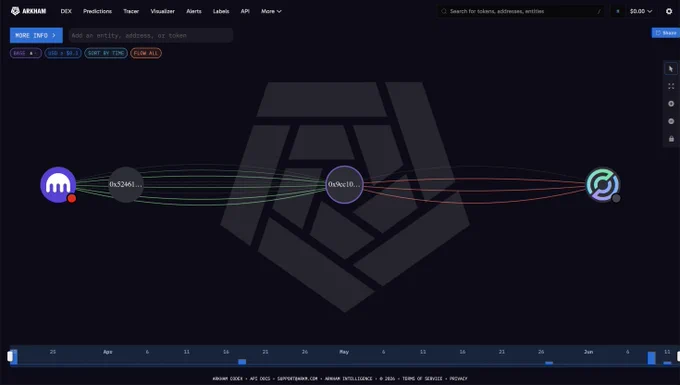This screenshot has width=680, height=385.
Task: Click the red badge on Kraken node
Action: 72,198
